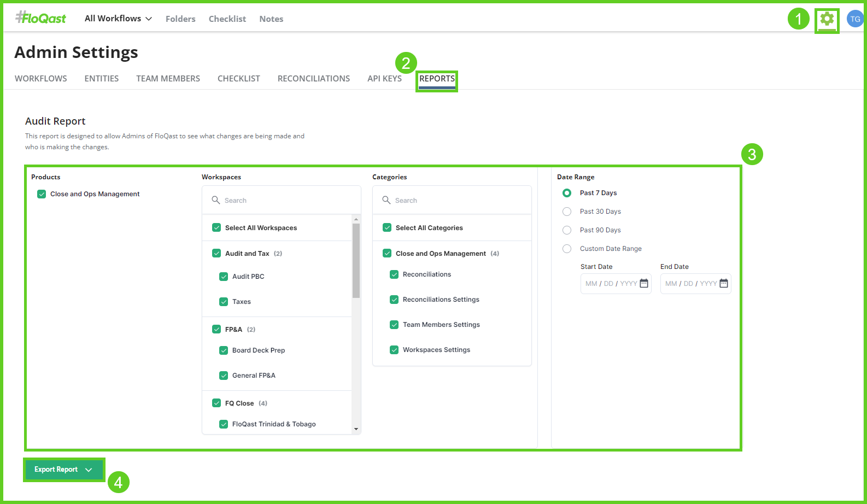Click the Workspaces search field
The image size is (867, 504).
(282, 200)
